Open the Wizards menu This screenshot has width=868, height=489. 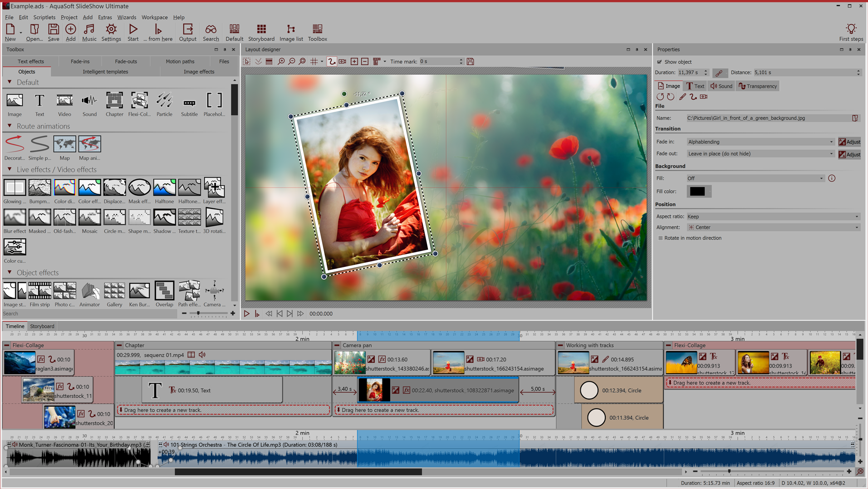(x=126, y=17)
